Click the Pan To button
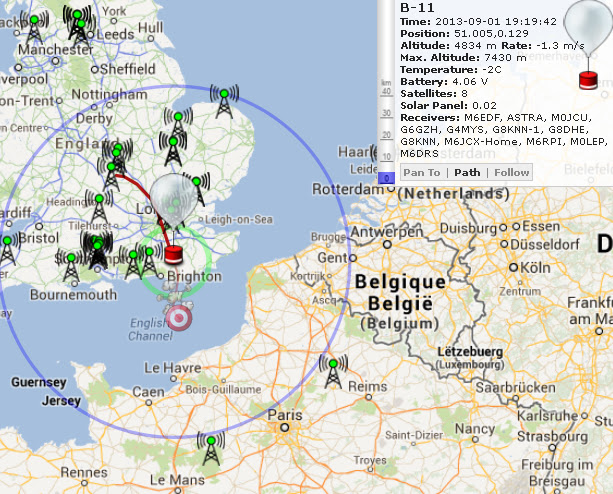Screen dimensions: 613x494 click(422, 172)
